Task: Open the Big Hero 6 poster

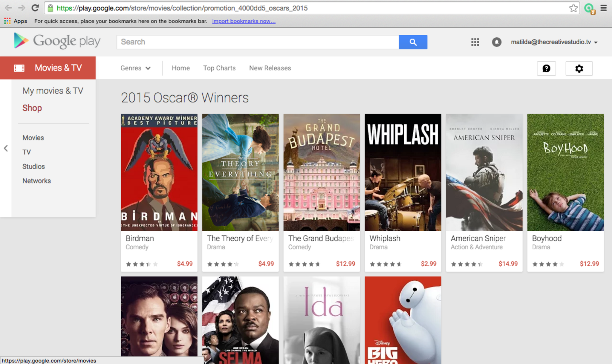Action: coord(403,320)
